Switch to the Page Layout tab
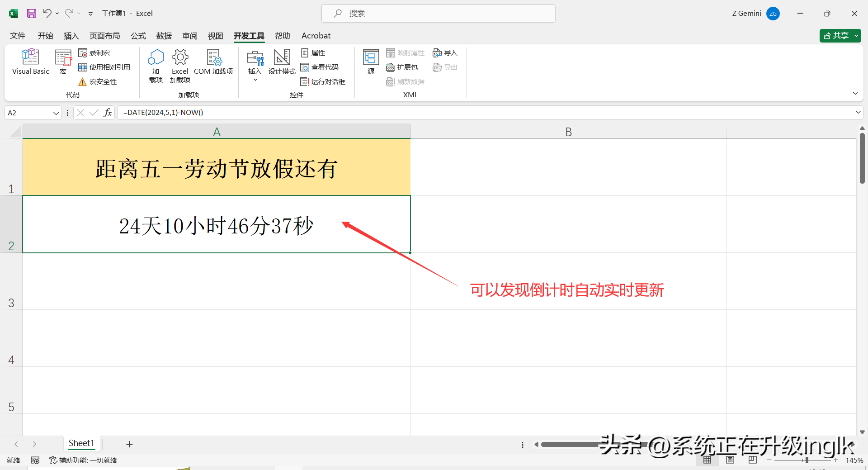 [104, 36]
